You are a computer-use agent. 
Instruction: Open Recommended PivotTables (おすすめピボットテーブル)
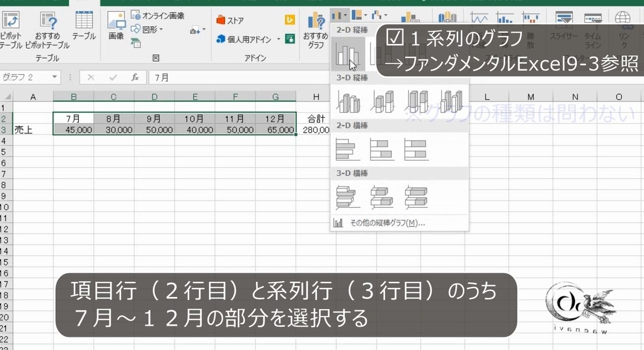[x=47, y=30]
